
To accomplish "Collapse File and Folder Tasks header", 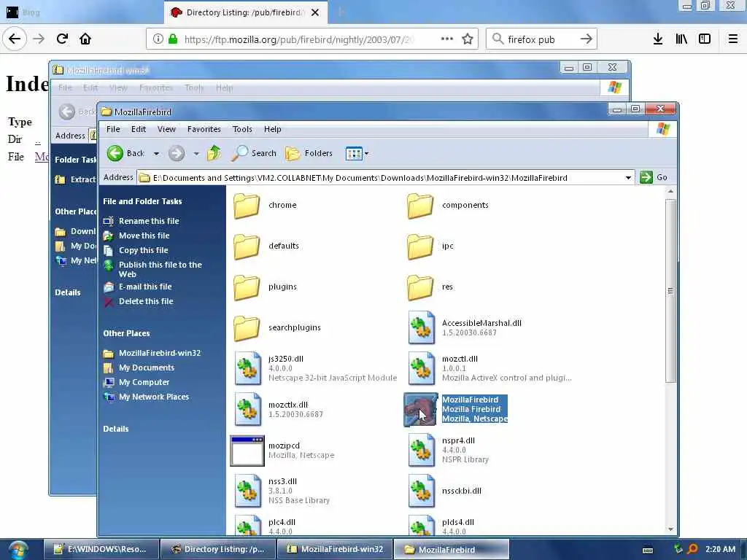I will pyautogui.click(x=142, y=201).
